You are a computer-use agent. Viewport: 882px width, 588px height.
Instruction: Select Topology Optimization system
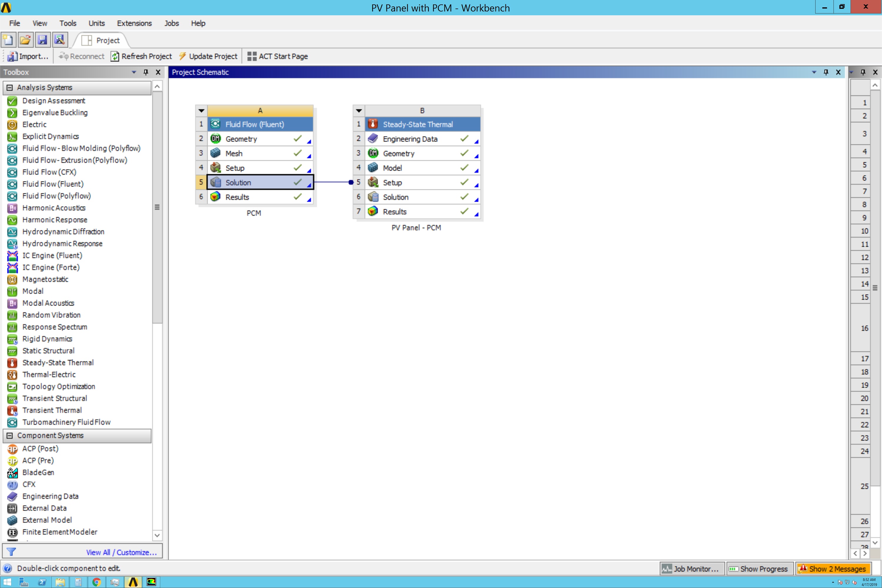tap(59, 387)
